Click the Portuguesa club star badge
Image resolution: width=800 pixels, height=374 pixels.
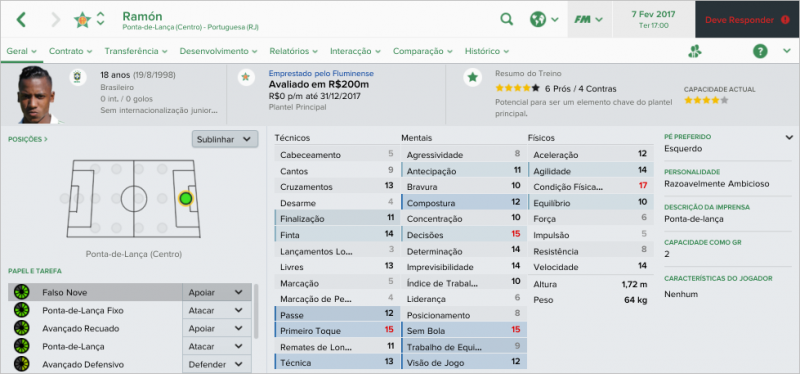pyautogui.click(x=81, y=19)
